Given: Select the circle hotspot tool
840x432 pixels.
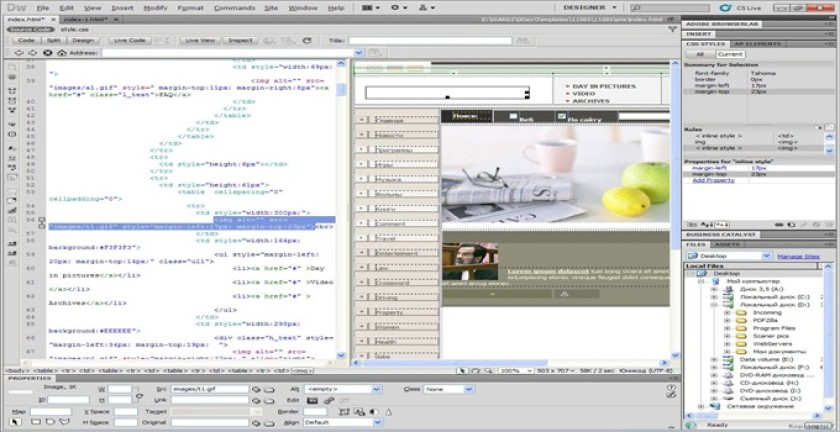Looking at the screenshot, I should [49, 422].
